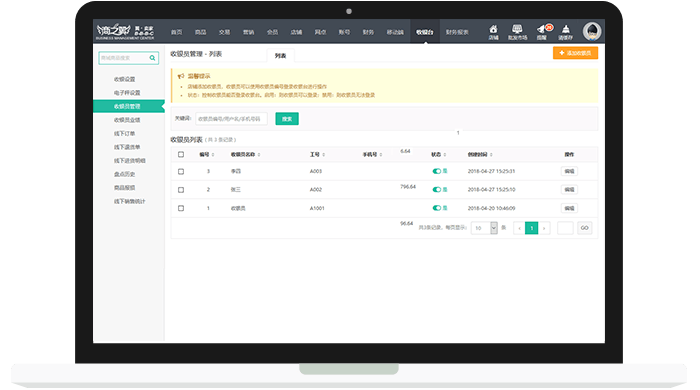Open the 商品 top menu

click(200, 32)
